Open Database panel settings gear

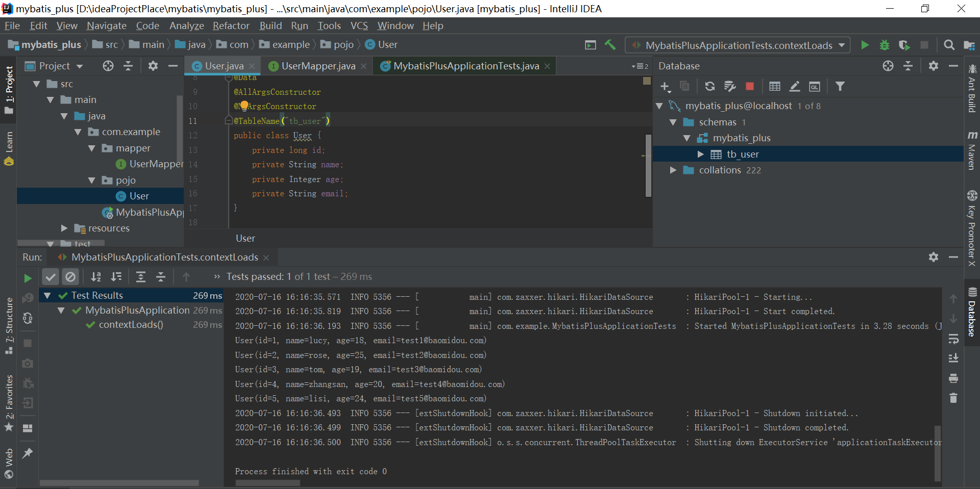click(934, 66)
